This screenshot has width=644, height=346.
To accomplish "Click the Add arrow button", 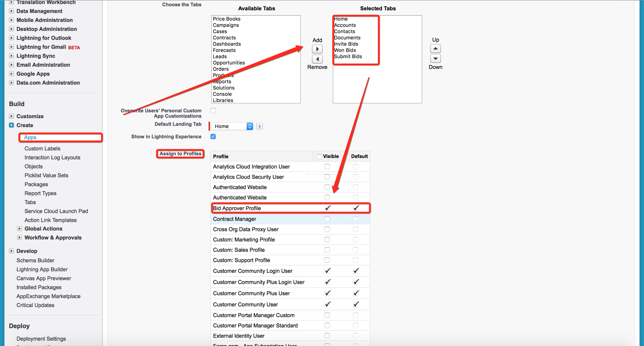I will tap(317, 49).
